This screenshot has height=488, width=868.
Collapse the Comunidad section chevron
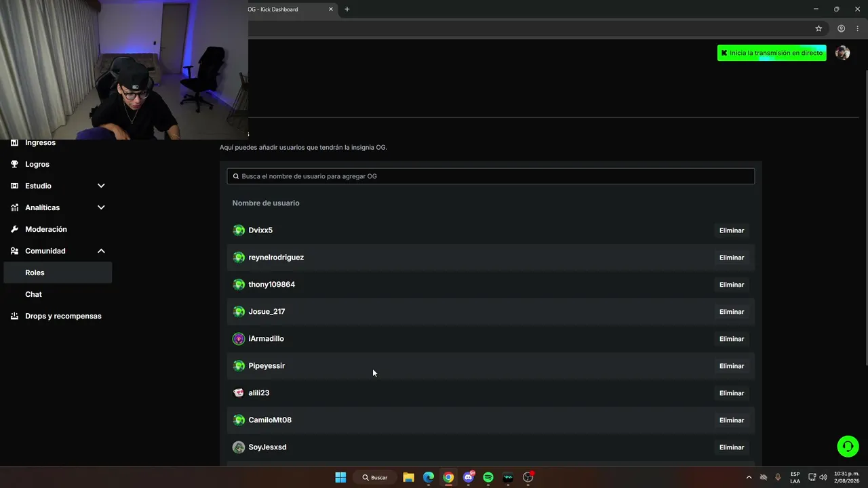101,251
